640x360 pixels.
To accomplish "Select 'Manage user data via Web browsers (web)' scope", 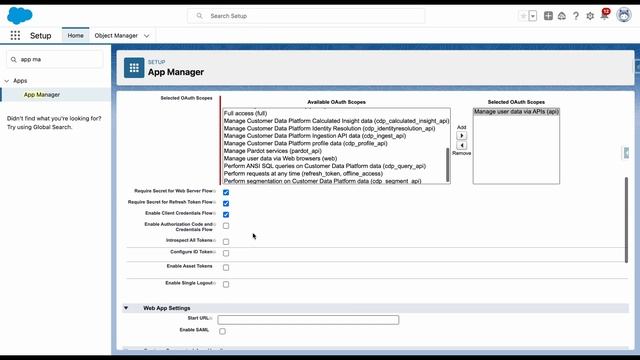I will [x=280, y=158].
